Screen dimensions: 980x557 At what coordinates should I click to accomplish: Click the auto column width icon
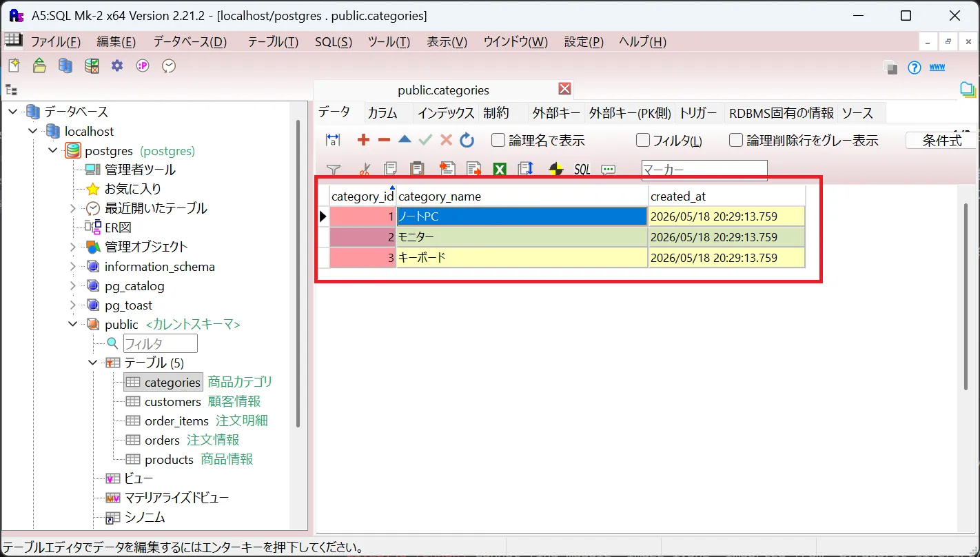(333, 140)
